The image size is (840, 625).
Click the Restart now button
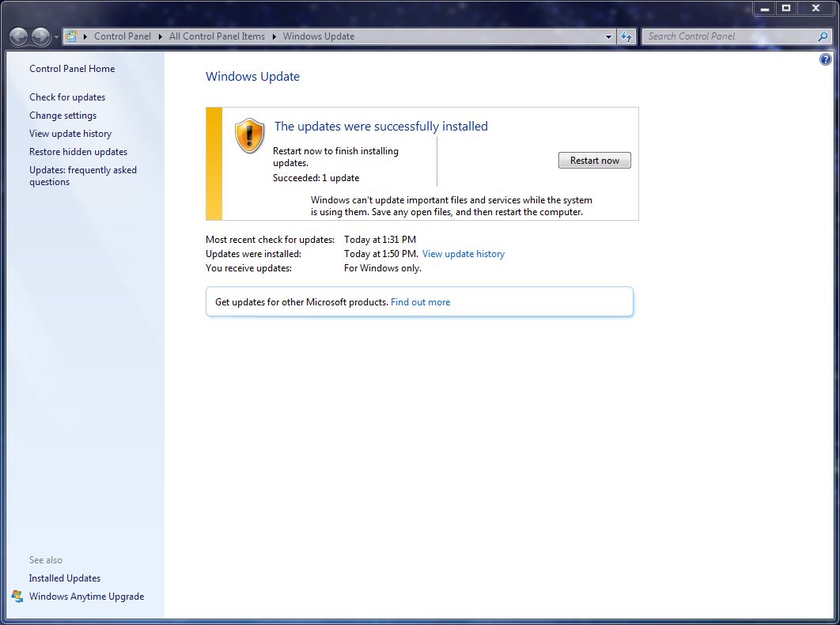594,161
